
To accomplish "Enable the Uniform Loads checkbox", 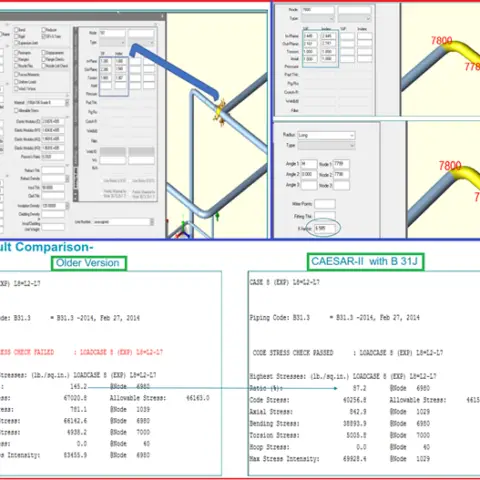I will click(x=16, y=82).
